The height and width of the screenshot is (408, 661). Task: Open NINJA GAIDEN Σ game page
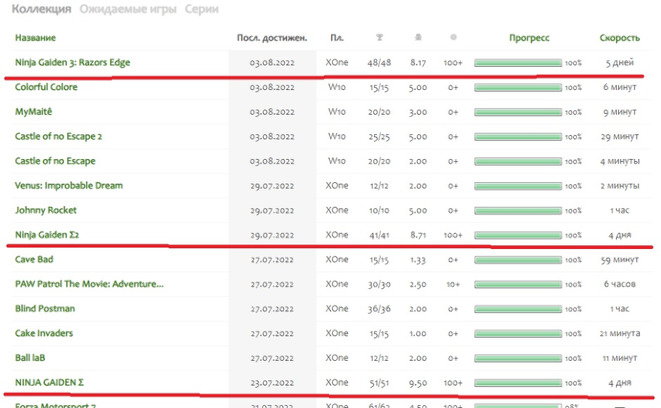49,382
